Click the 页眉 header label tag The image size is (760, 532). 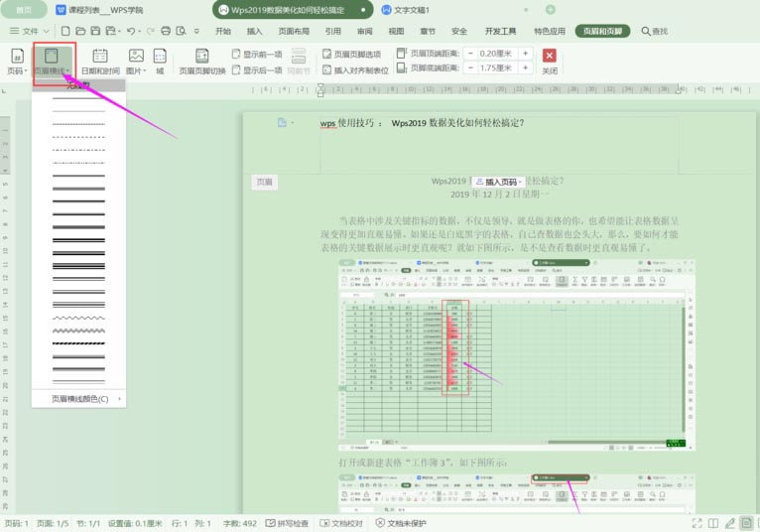click(x=264, y=182)
